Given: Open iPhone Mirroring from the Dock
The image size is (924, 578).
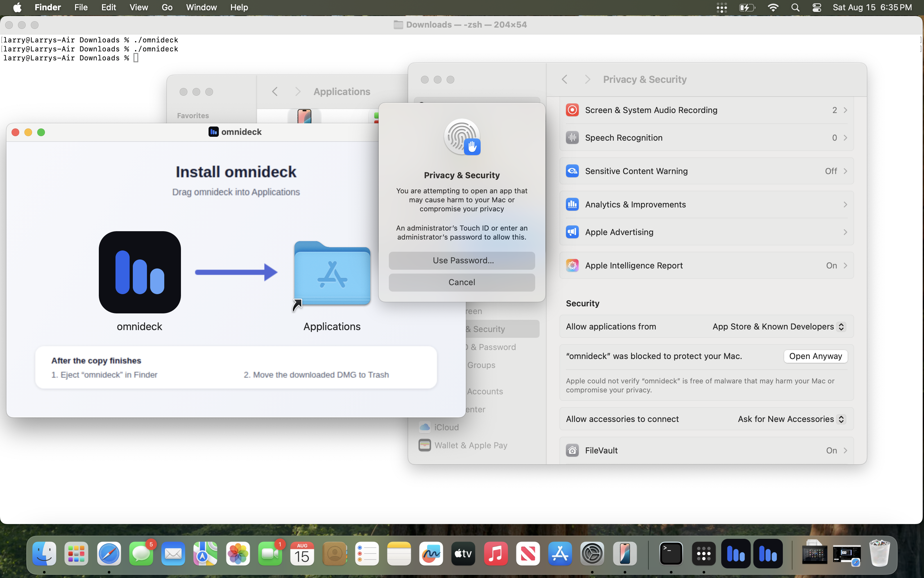Looking at the screenshot, I should coord(625,553).
